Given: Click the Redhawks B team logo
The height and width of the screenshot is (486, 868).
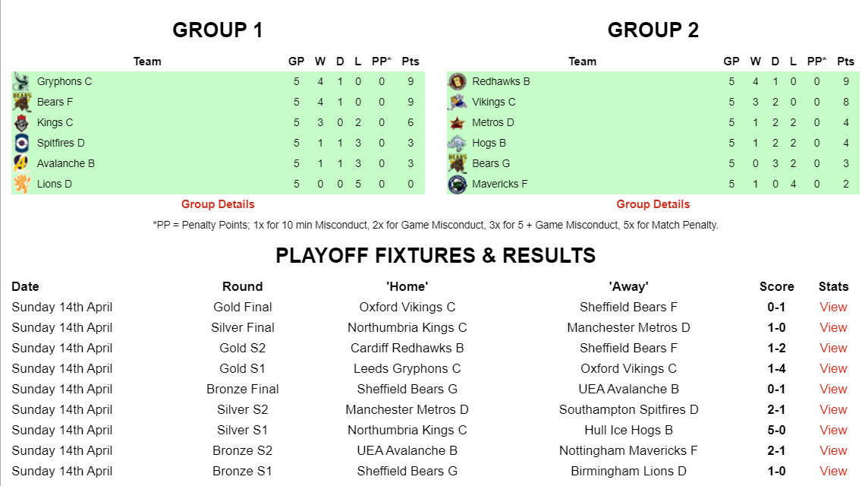Looking at the screenshot, I should (457, 81).
